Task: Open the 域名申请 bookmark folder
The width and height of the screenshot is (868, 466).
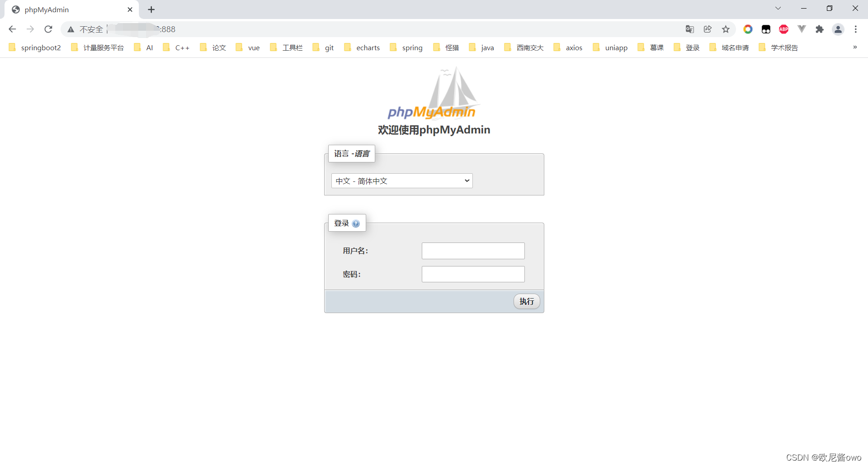Action: [x=729, y=48]
